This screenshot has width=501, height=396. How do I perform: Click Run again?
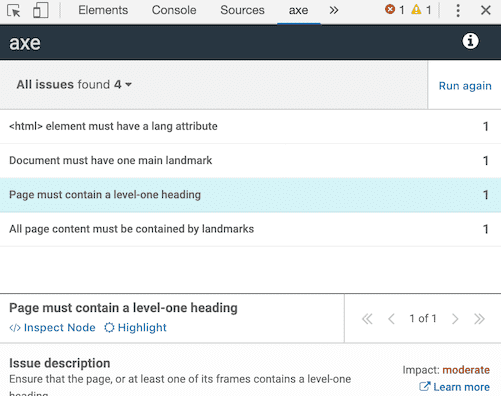(465, 86)
